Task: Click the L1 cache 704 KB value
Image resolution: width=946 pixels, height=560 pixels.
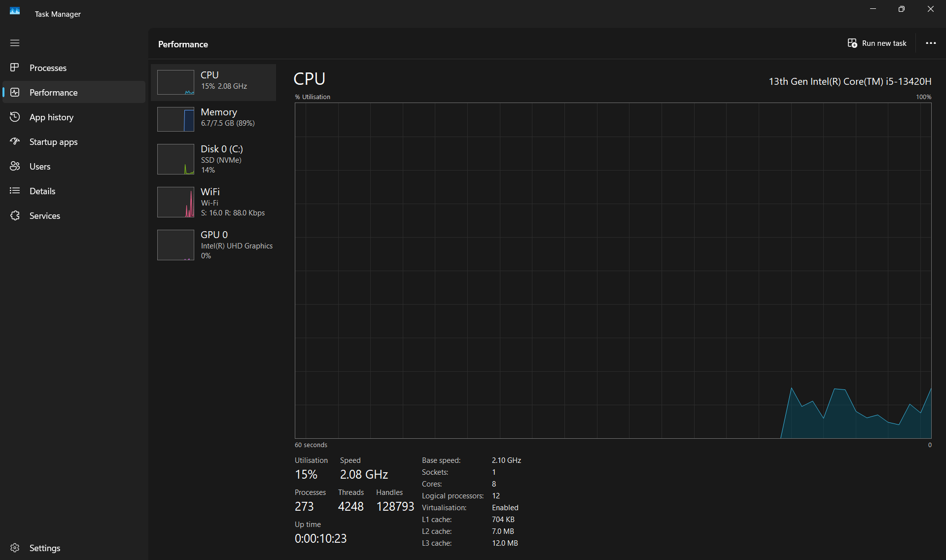Action: tap(503, 520)
